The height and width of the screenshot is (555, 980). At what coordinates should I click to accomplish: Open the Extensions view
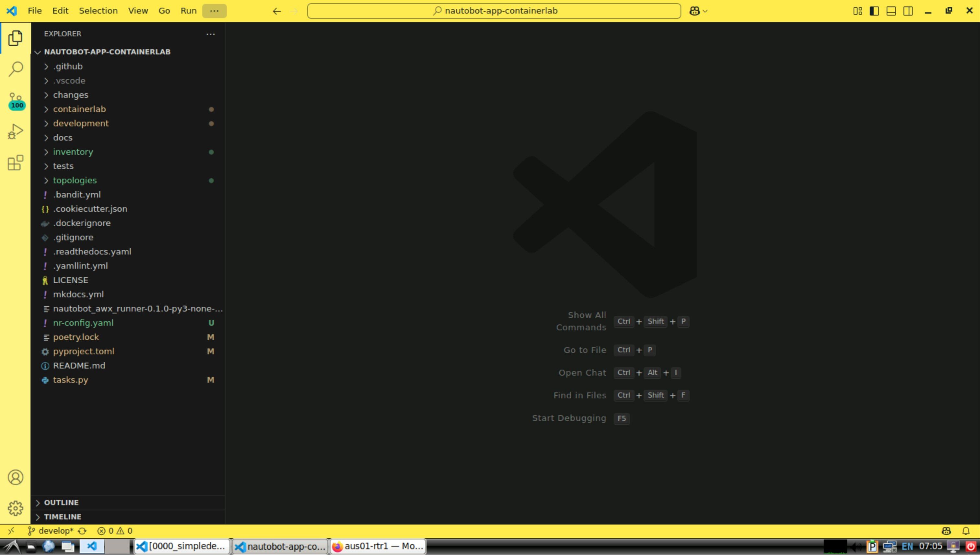(x=15, y=163)
